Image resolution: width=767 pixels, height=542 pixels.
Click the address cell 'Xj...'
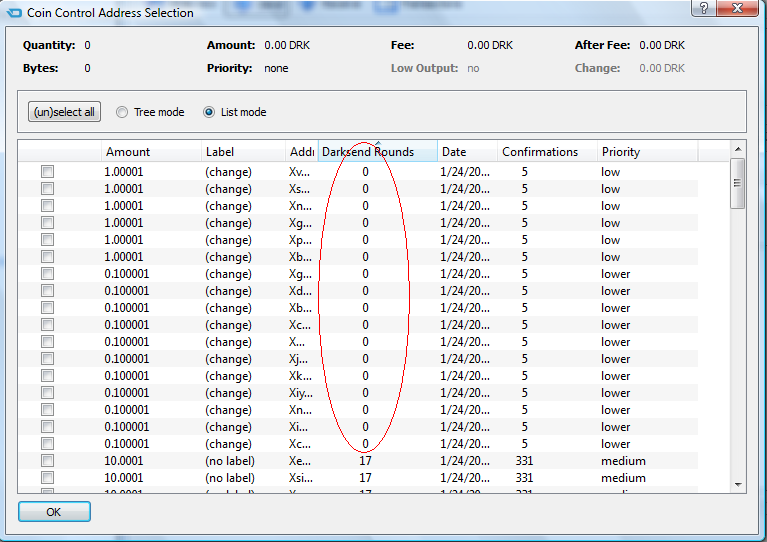[x=298, y=359]
